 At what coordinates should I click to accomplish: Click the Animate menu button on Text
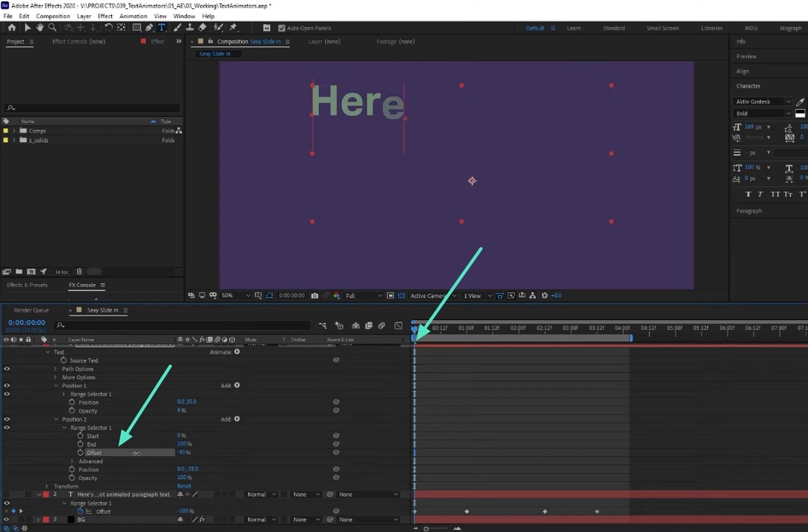coord(237,352)
